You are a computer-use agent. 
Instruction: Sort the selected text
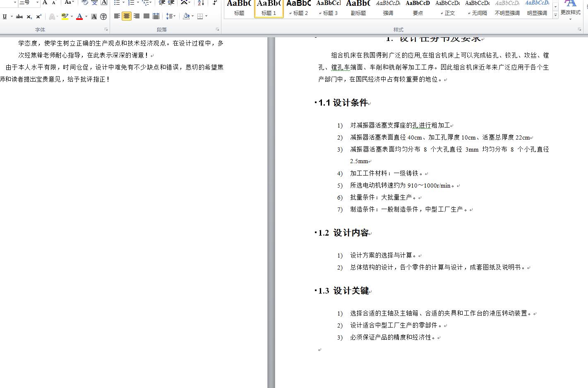coord(201,2)
